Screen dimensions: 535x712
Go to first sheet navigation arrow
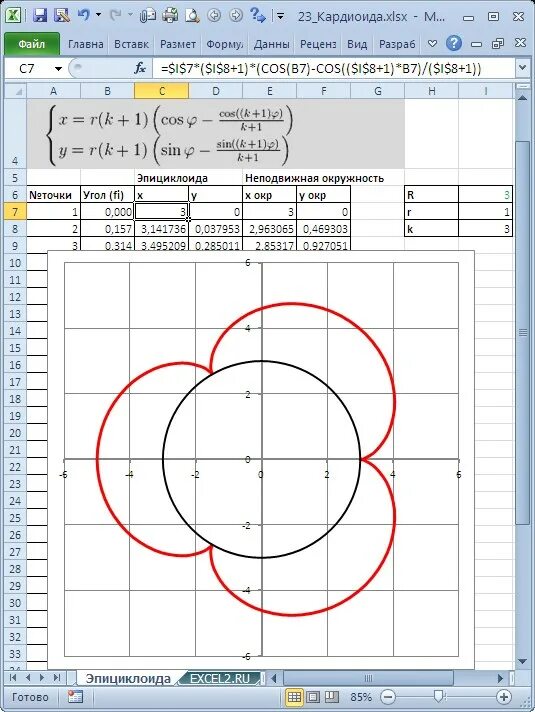tap(13, 677)
